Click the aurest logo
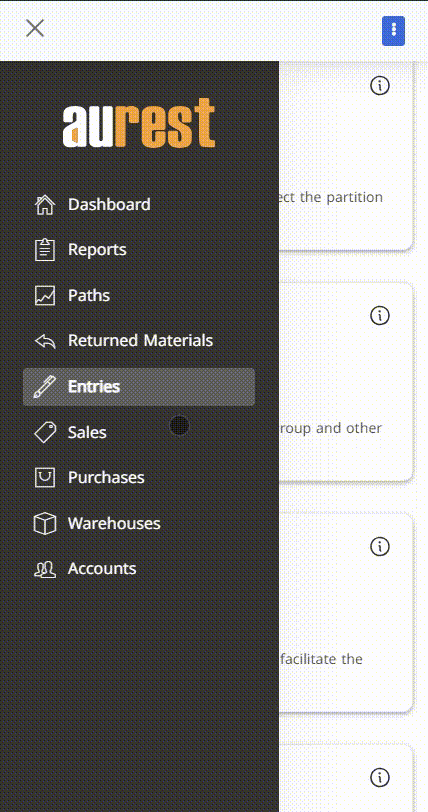 pos(139,123)
